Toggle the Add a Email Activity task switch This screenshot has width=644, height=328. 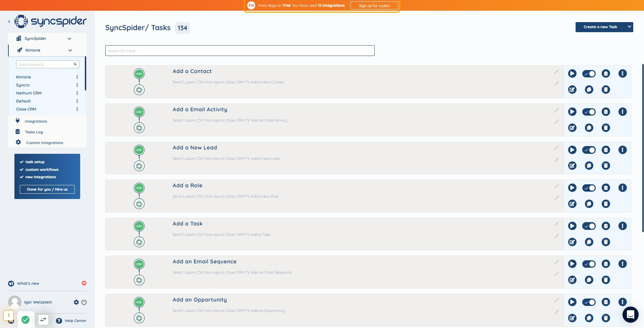point(589,112)
